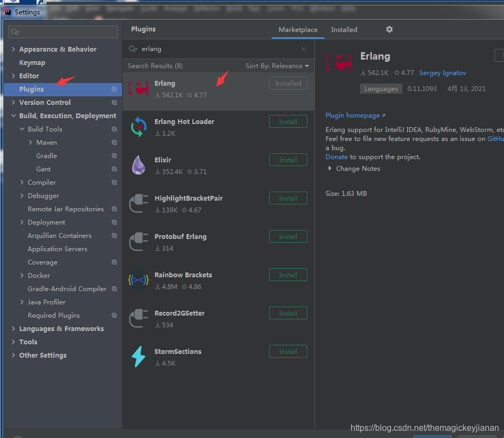
Task: Expand the Editor settings node
Action: point(13,76)
